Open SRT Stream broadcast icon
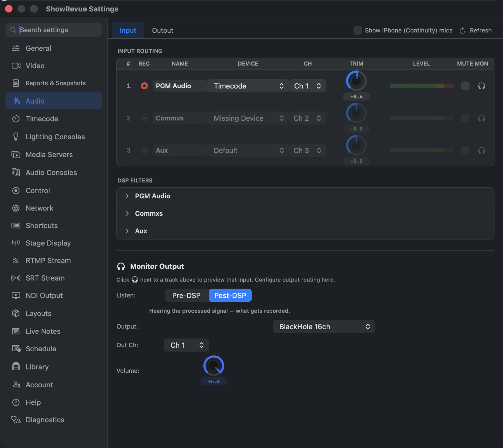This screenshot has height=448, width=503. [16, 278]
